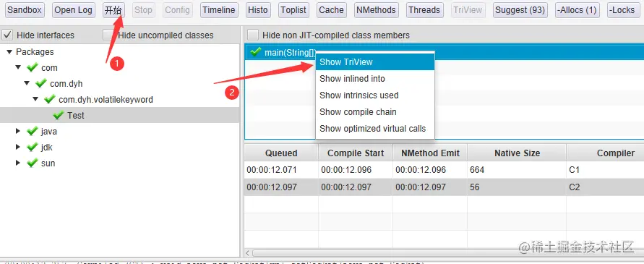Viewport: 644px width, 264px height.
Task: Click the Queued column header
Action: pos(281,153)
